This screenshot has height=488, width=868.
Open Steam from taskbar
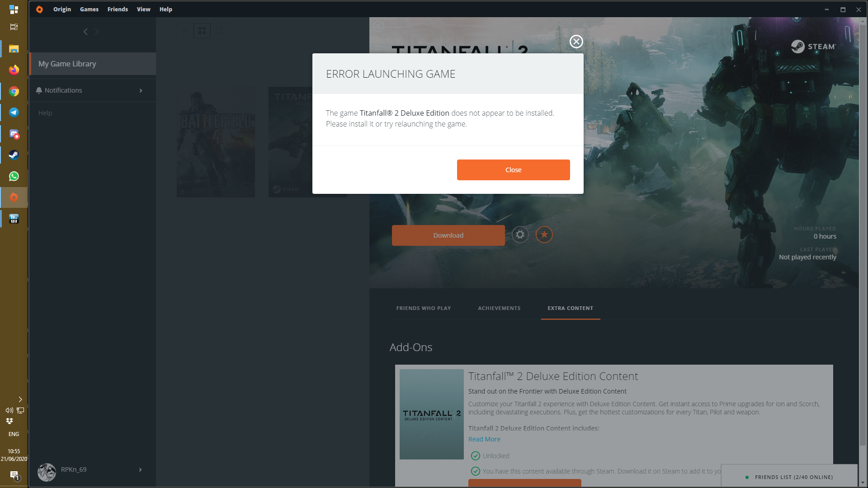pos(14,155)
